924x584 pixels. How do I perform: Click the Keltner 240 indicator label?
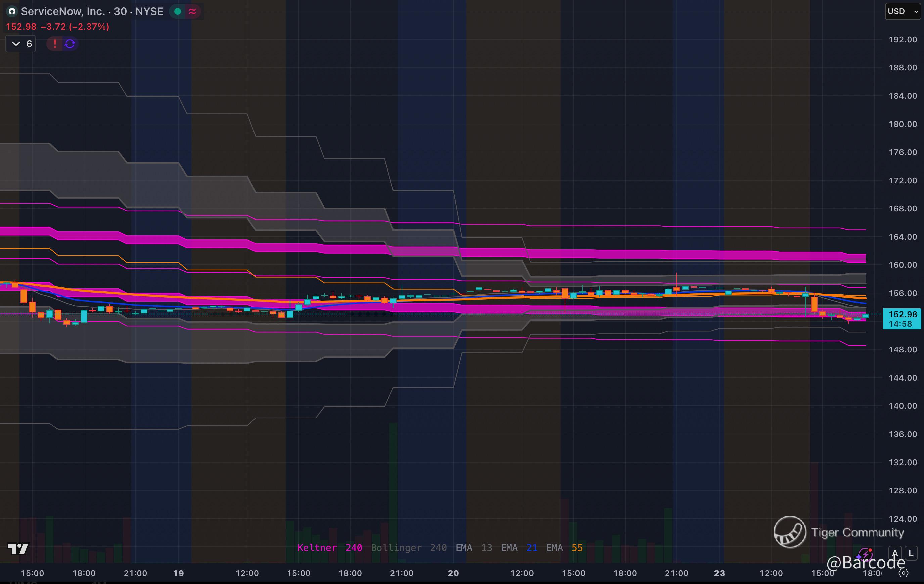coord(330,547)
